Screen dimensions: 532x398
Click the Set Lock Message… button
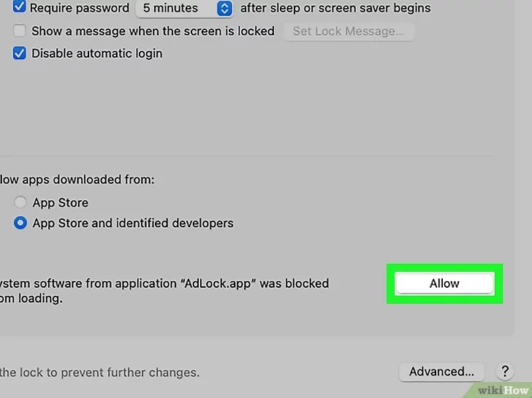349,31
